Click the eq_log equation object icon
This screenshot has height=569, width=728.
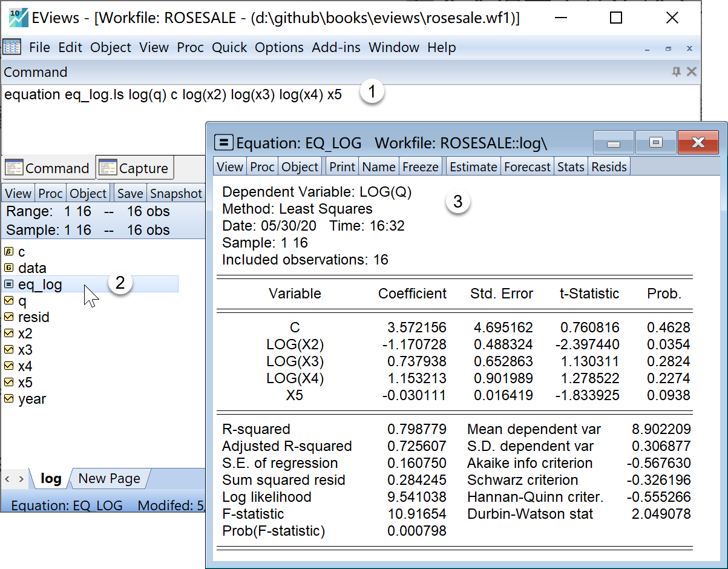point(9,284)
